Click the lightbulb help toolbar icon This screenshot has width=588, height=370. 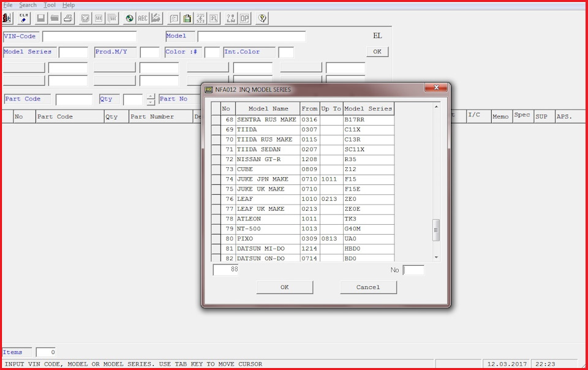262,18
